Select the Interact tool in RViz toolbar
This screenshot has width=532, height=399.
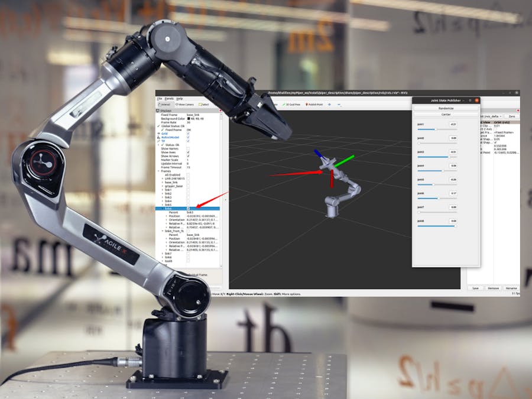[164, 103]
